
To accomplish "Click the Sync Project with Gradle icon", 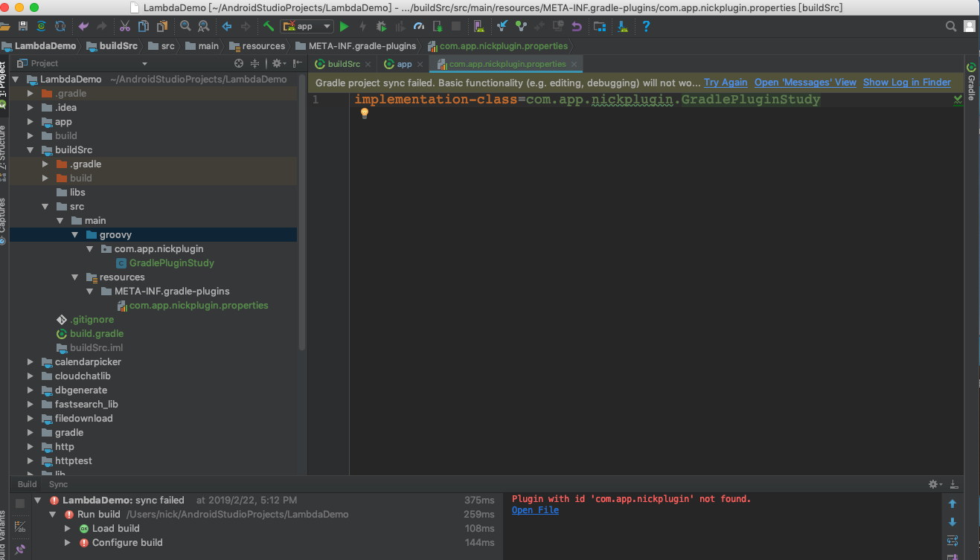I will click(42, 26).
